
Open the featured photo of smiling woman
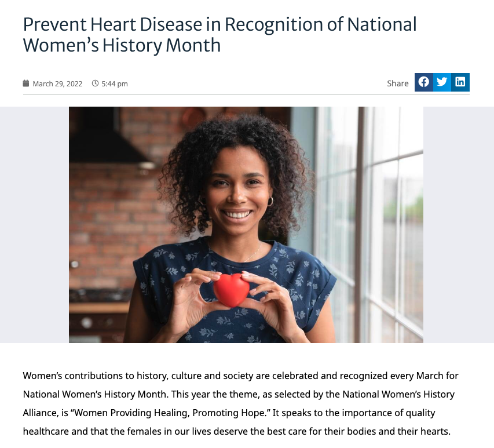point(246,225)
